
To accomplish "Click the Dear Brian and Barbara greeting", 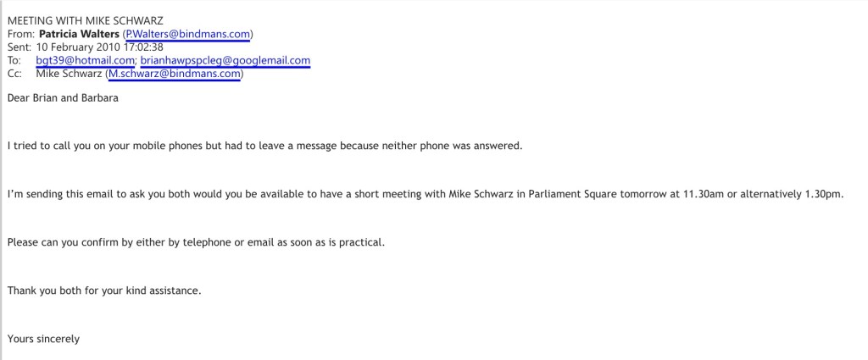I will click(64, 97).
